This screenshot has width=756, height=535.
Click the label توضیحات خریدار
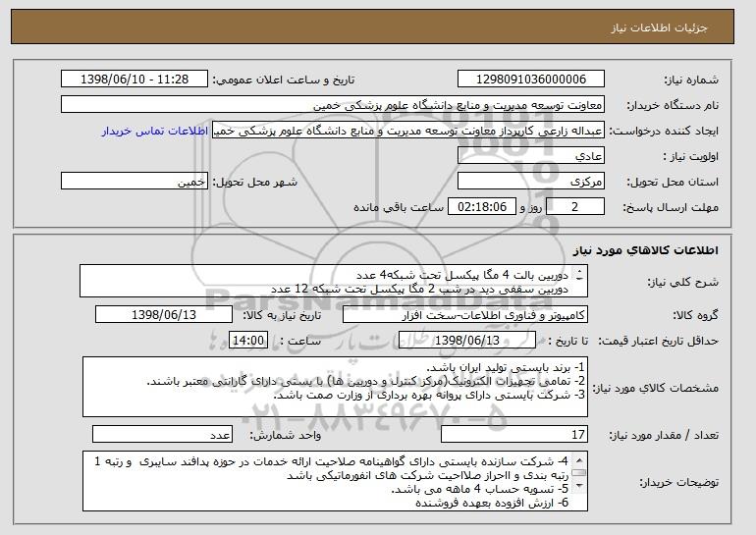click(x=679, y=482)
